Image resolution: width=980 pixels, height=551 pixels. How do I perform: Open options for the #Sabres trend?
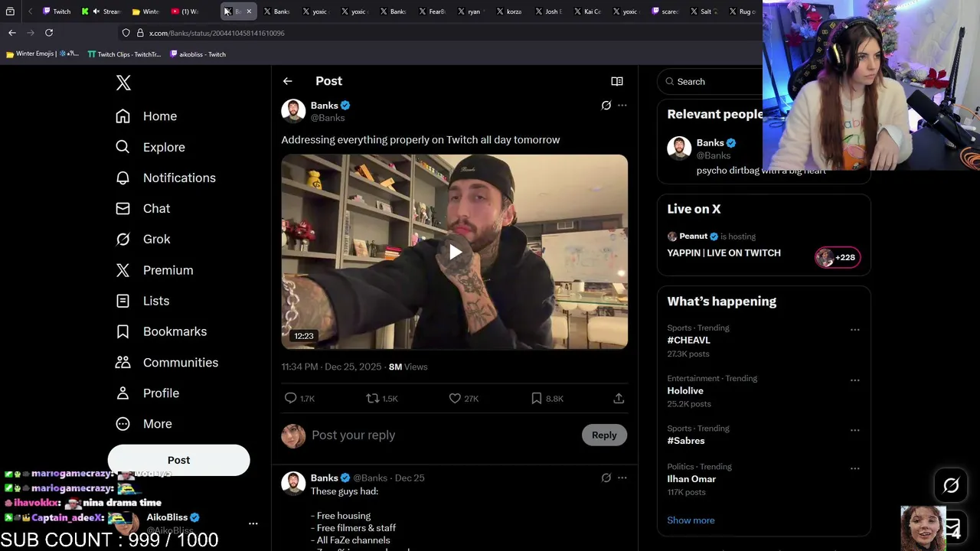coord(854,430)
